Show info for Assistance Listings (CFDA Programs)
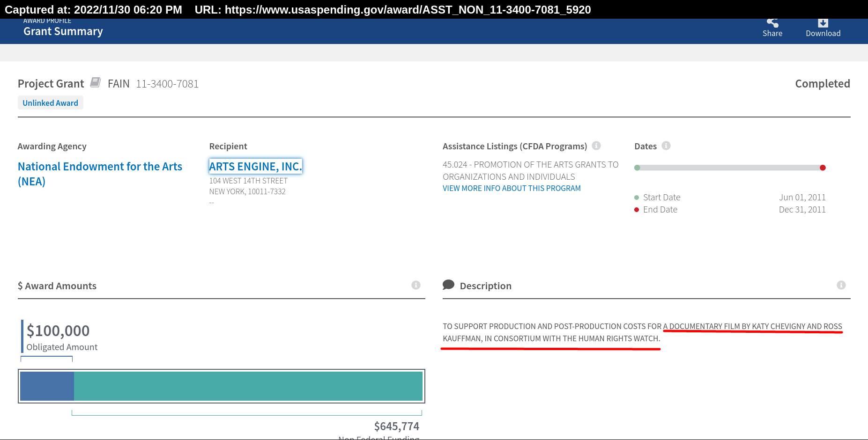The height and width of the screenshot is (440, 868). click(x=596, y=146)
